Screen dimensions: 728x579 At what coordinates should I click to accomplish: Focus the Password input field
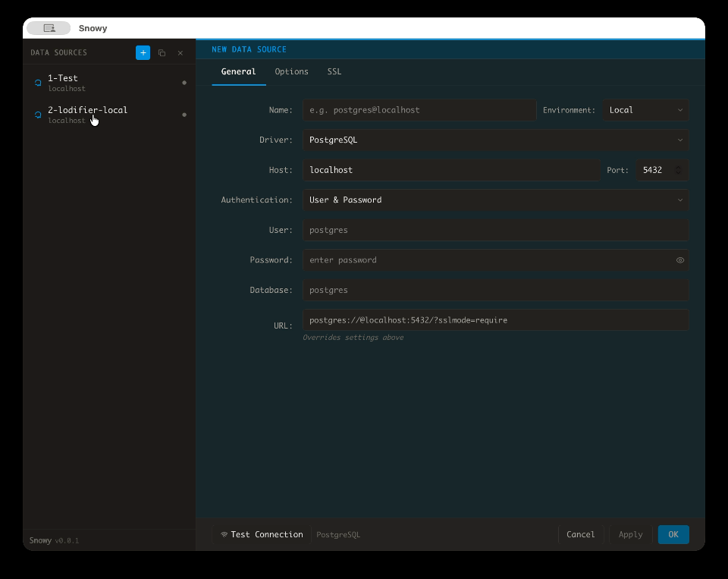point(495,260)
